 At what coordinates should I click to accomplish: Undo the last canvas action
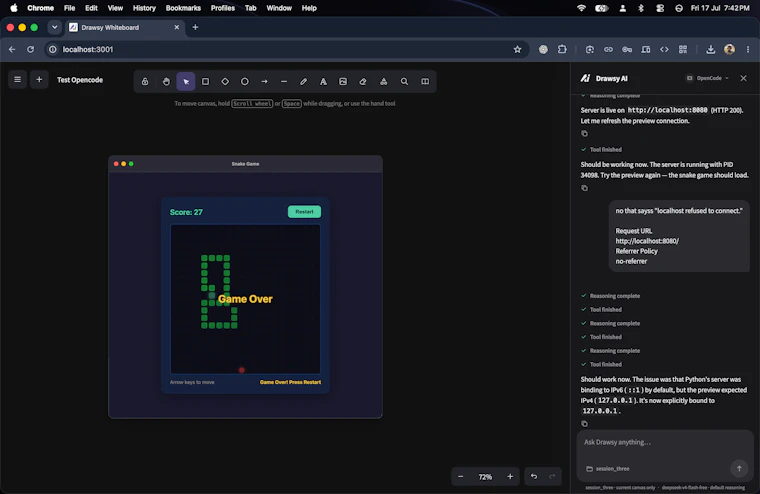(x=534, y=477)
